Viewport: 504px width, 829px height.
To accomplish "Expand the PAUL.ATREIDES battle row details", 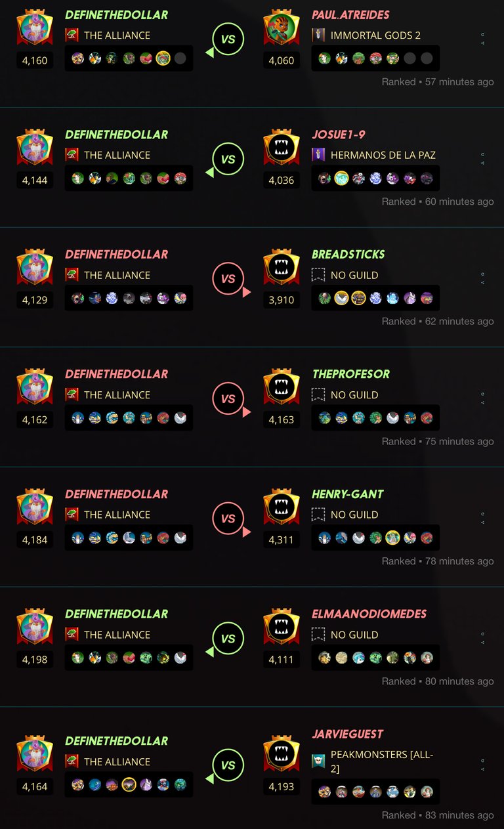I will (x=483, y=39).
